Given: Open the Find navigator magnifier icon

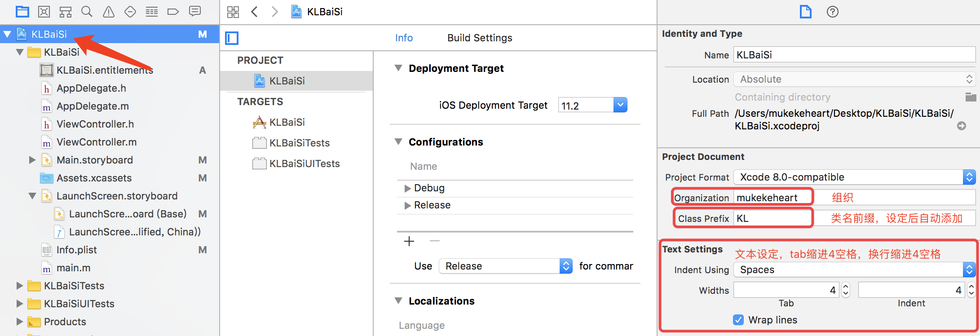Looking at the screenshot, I should click(87, 12).
